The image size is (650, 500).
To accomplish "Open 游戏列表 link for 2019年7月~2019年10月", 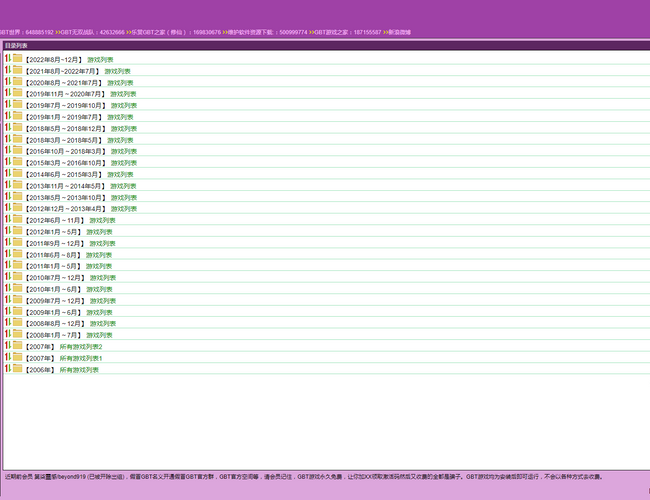I will (123, 106).
